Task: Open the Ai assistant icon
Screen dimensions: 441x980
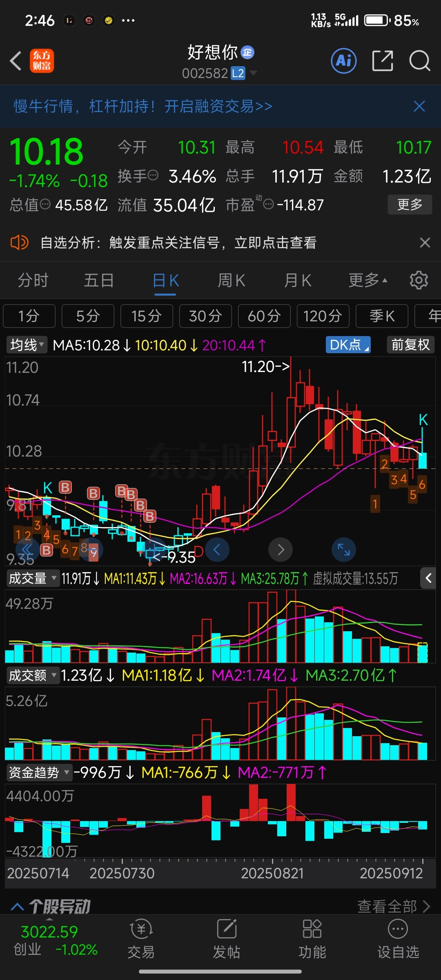Action: point(343,61)
